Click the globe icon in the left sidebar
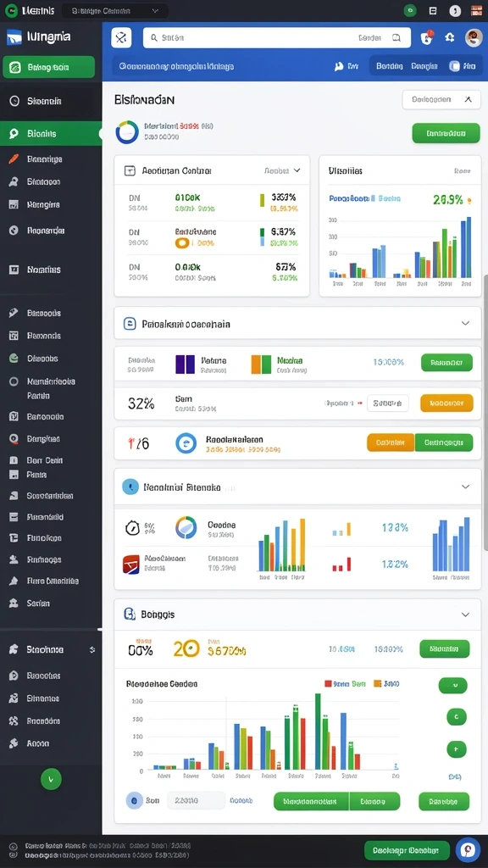The image size is (488, 868). [x=14, y=231]
